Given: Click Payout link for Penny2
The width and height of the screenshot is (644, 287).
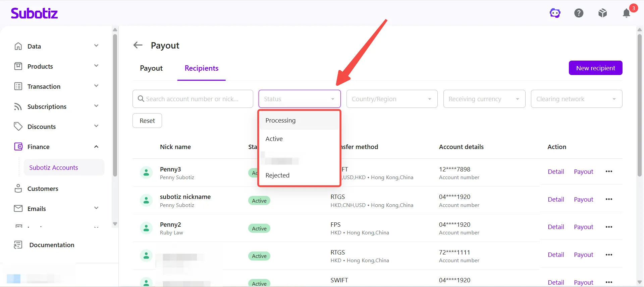Looking at the screenshot, I should click(x=584, y=227).
